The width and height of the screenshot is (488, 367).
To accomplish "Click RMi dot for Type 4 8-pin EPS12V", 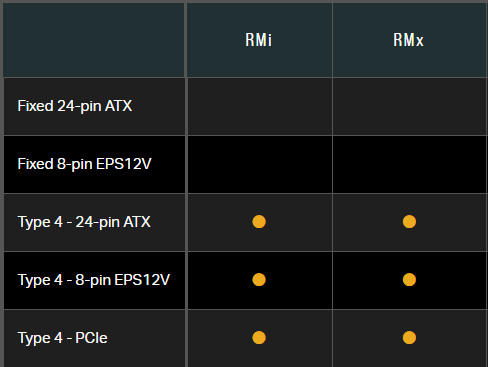I will (259, 280).
